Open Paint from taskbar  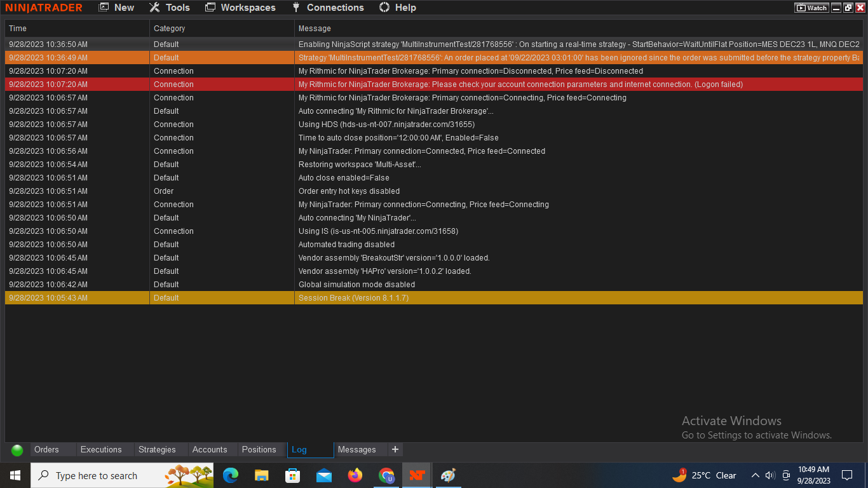tap(448, 475)
